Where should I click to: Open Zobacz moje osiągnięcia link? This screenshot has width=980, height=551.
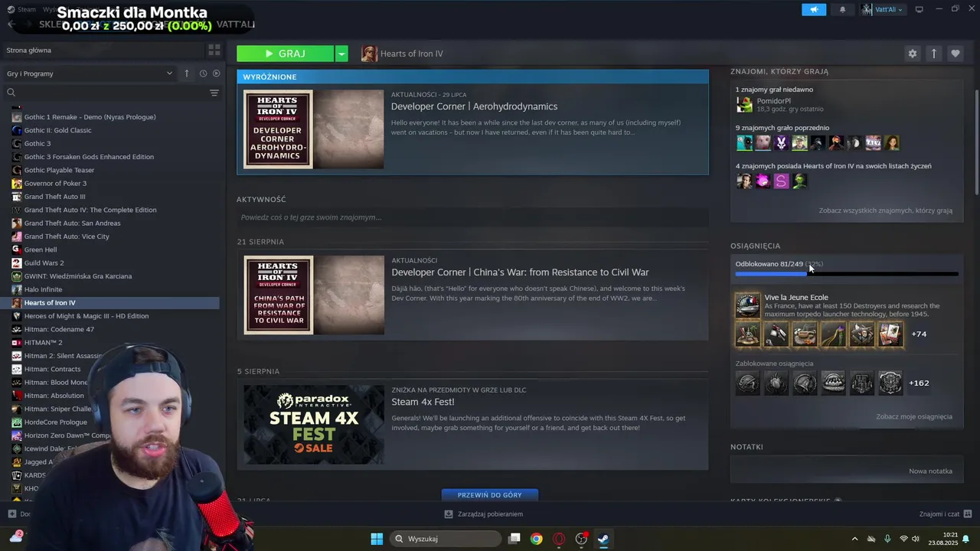tap(914, 416)
